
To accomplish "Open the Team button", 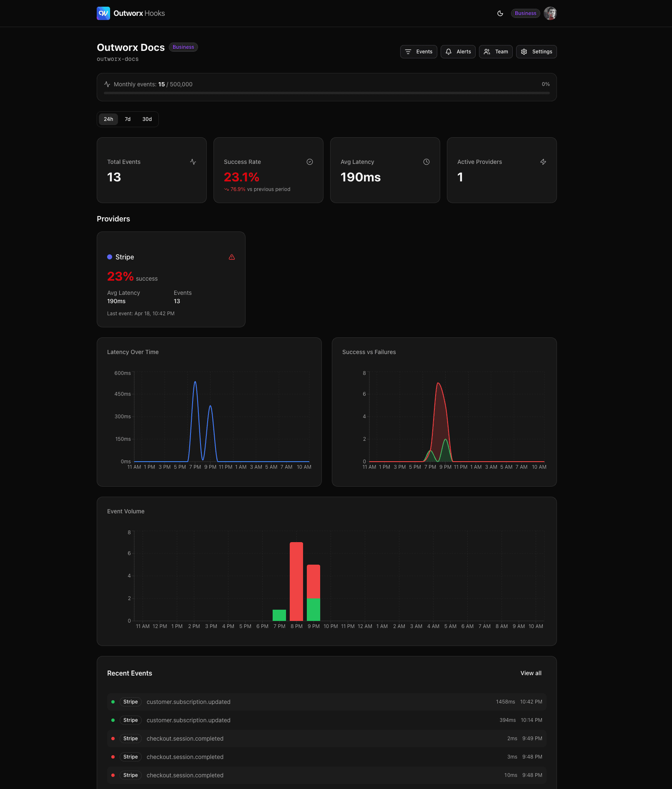I will click(x=496, y=52).
